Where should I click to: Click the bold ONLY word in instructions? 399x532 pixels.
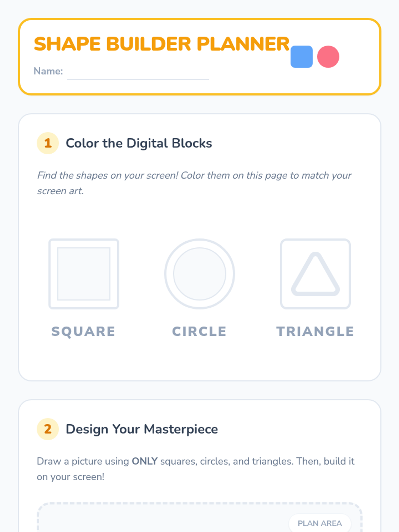[x=145, y=461]
